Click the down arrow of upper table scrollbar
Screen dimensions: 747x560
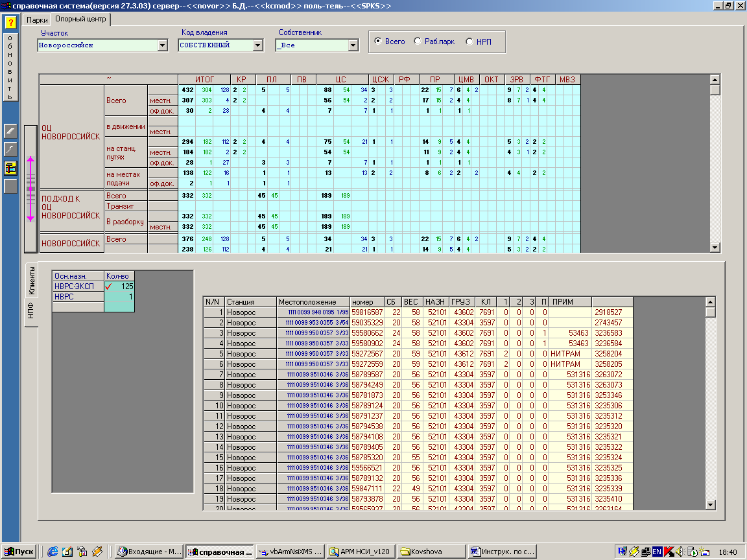[x=715, y=247]
